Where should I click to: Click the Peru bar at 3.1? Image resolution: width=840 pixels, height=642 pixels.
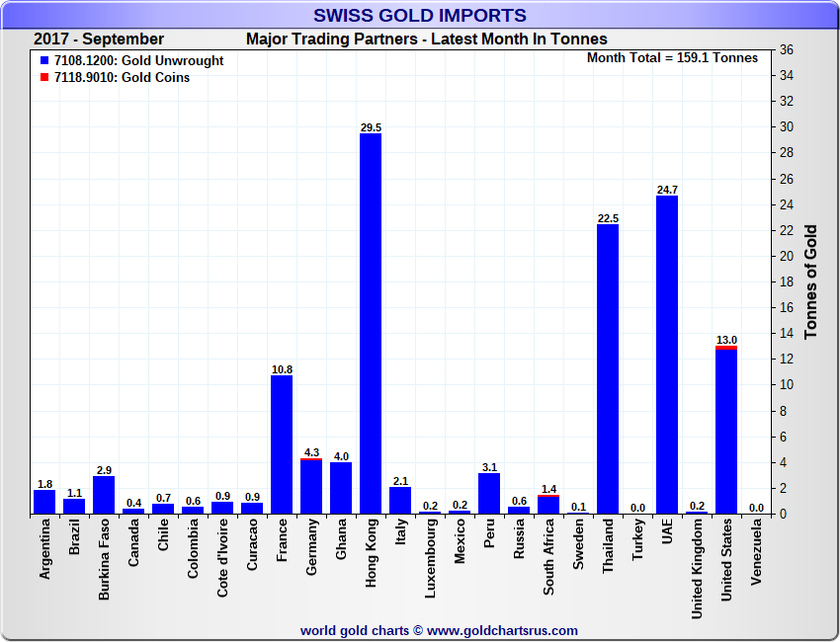point(489,494)
